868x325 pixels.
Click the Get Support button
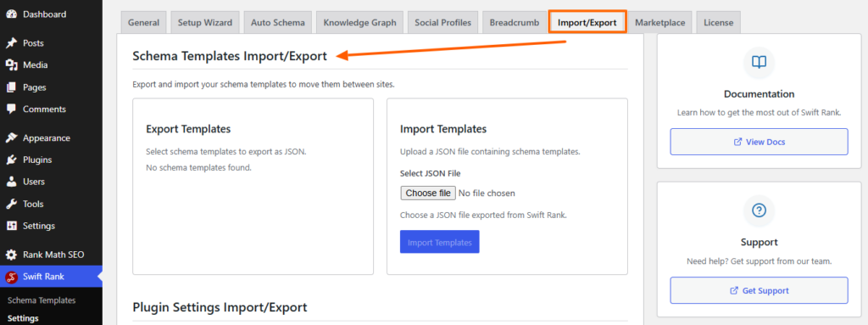[759, 290]
